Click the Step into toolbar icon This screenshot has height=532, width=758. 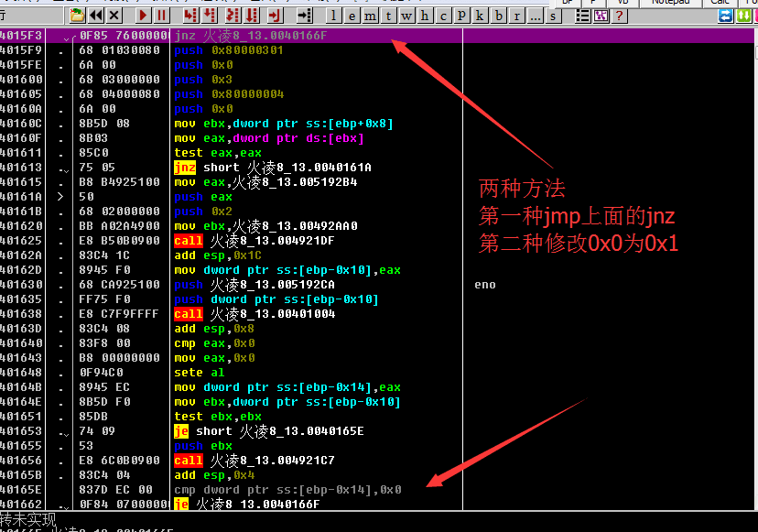(190, 16)
